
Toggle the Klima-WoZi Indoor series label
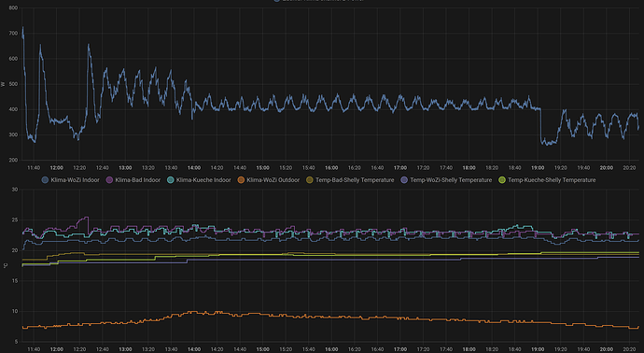point(76,180)
